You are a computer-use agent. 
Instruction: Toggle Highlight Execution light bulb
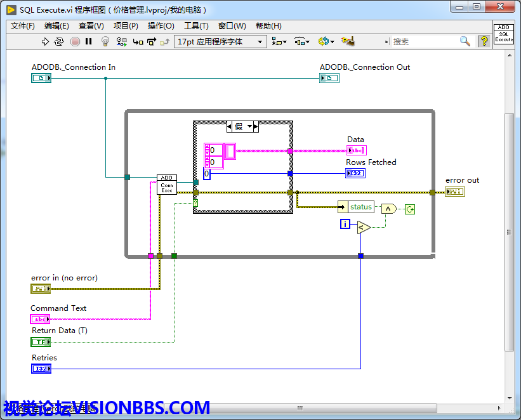tap(105, 41)
